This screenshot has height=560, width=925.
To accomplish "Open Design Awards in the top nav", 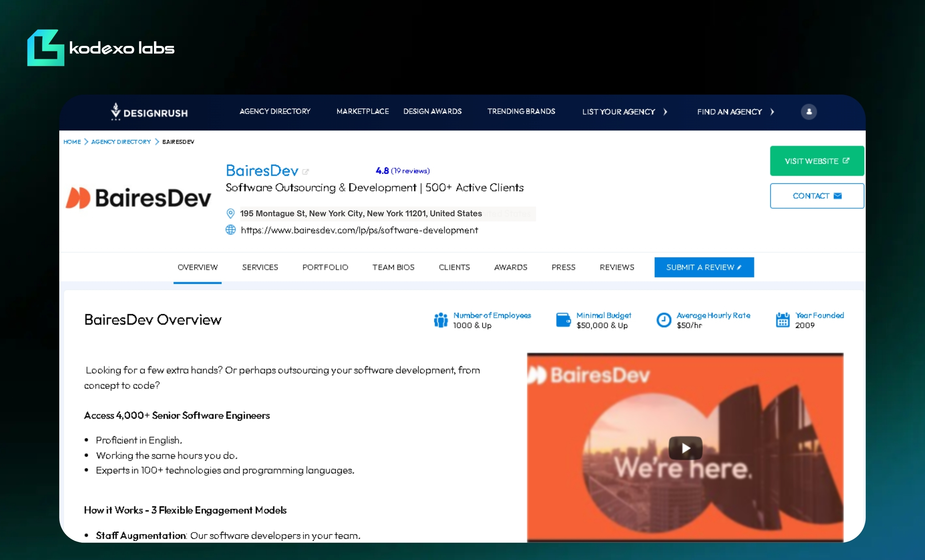I will (433, 112).
